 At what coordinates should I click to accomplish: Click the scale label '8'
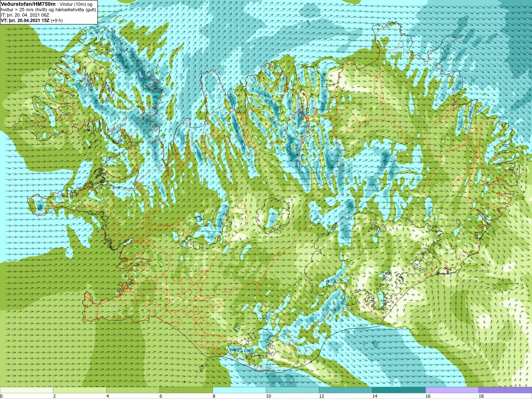tap(214, 396)
